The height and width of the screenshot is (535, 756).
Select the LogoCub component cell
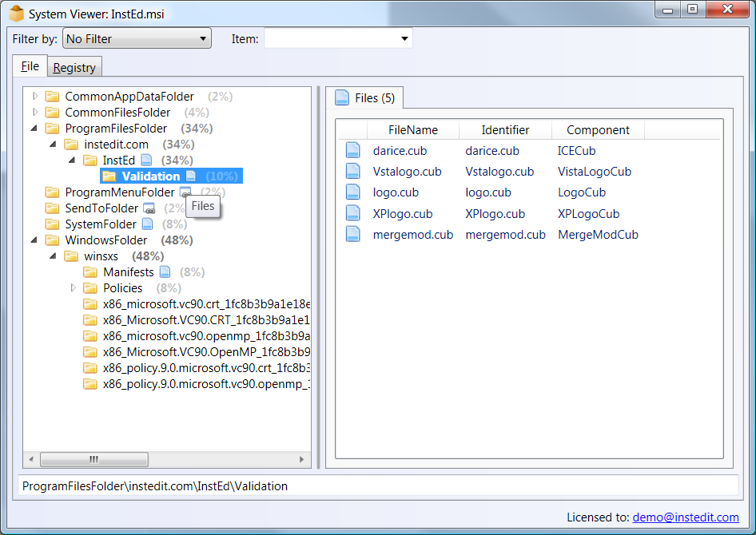pos(582,192)
